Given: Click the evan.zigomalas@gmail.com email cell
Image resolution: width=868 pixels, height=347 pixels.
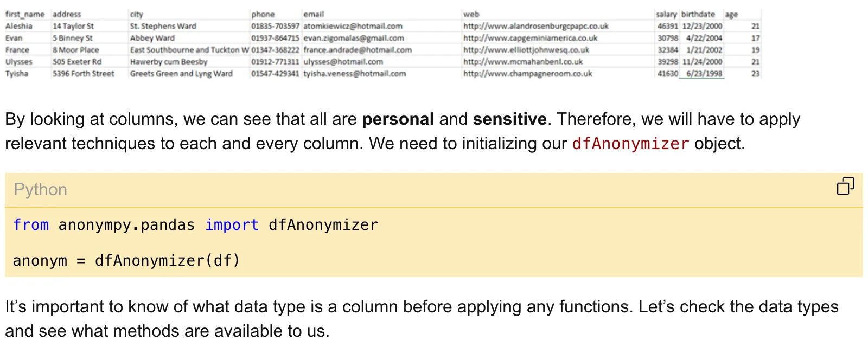Looking at the screenshot, I should click(354, 38).
